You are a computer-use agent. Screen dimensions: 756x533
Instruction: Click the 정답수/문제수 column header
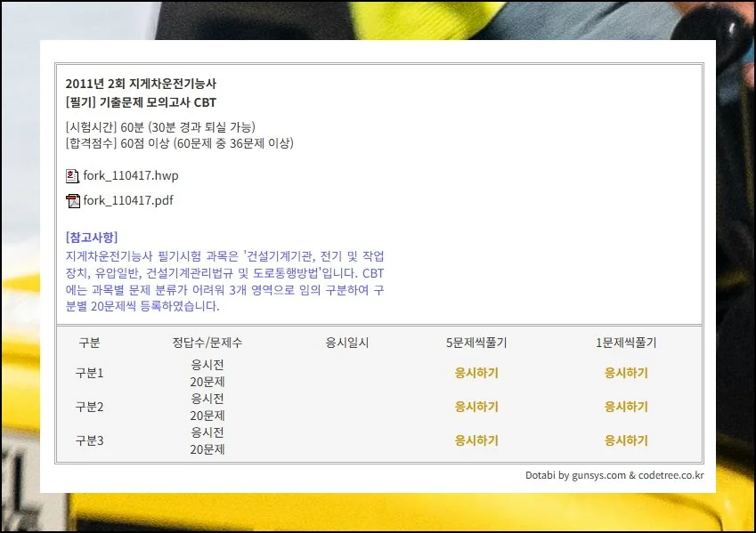(207, 343)
